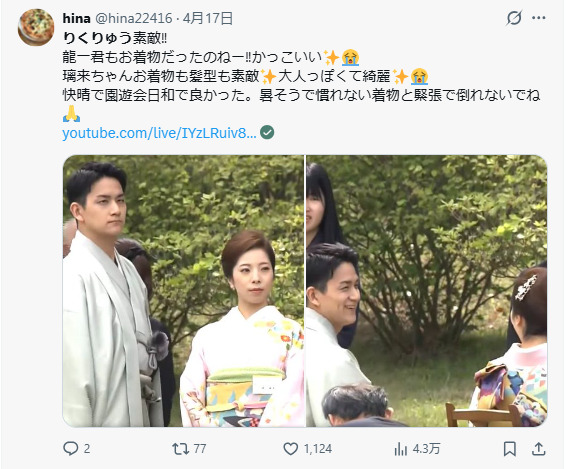Click the share upload icon

click(x=538, y=449)
